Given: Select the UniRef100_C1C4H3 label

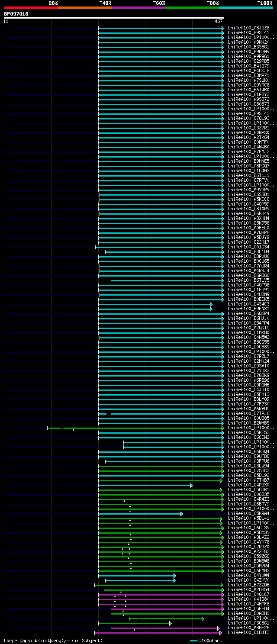Looking at the screenshot, I should tap(248, 171).
